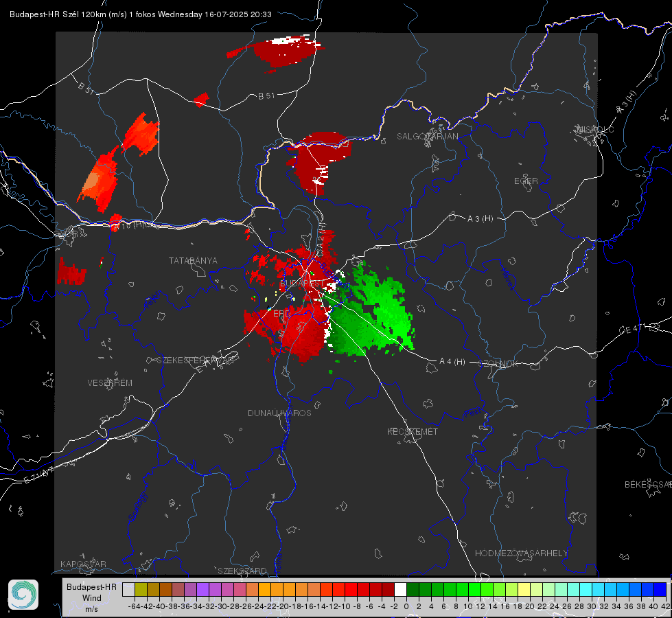This screenshot has width=672, height=618.
Task: Click the BÉKÉSCSABA city label
Action: point(648,485)
